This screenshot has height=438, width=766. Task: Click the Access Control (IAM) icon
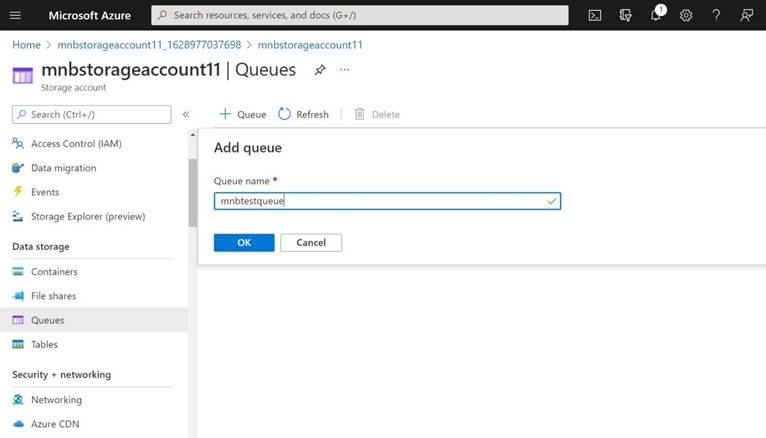click(18, 144)
